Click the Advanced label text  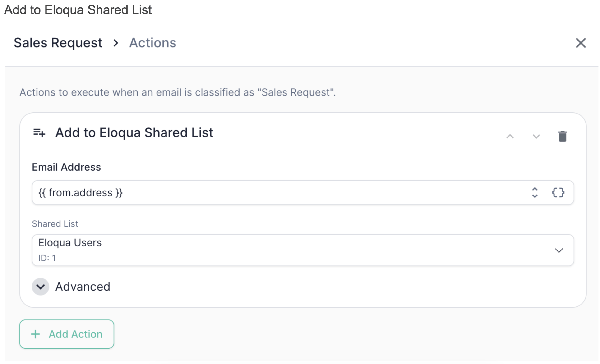click(x=83, y=287)
